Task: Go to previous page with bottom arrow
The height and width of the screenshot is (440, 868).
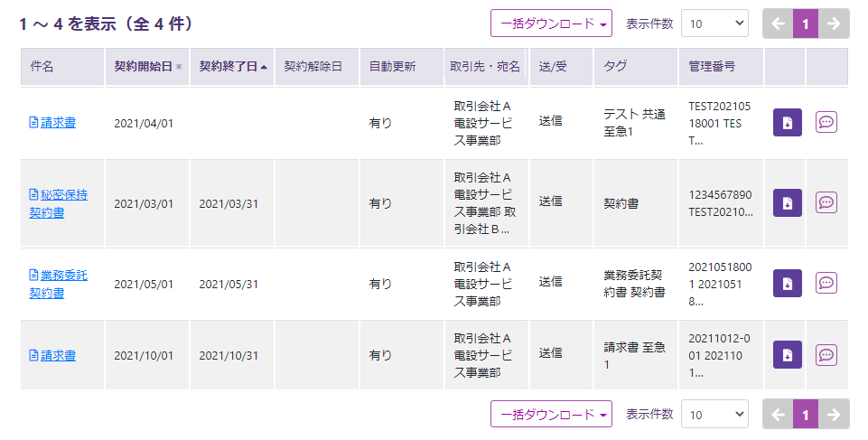Action: point(778,414)
